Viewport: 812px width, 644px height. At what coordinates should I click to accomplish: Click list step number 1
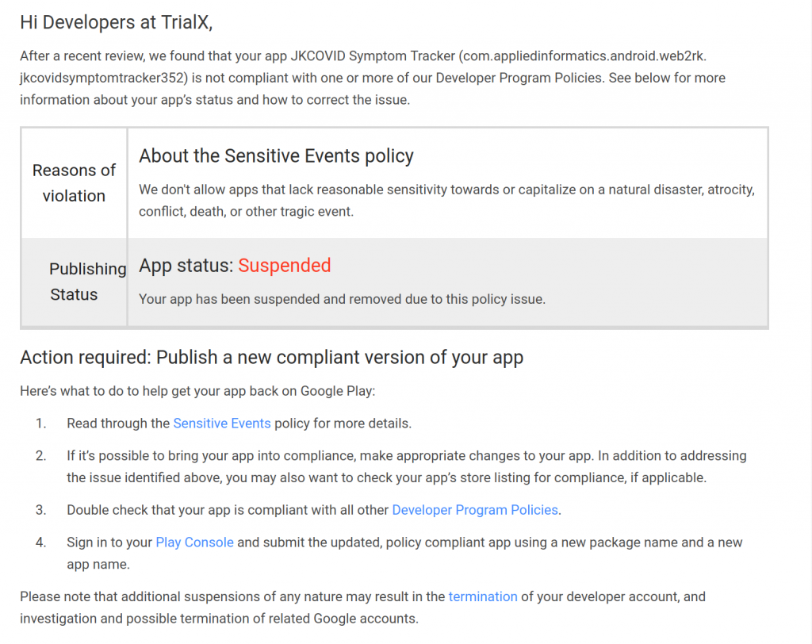41,424
